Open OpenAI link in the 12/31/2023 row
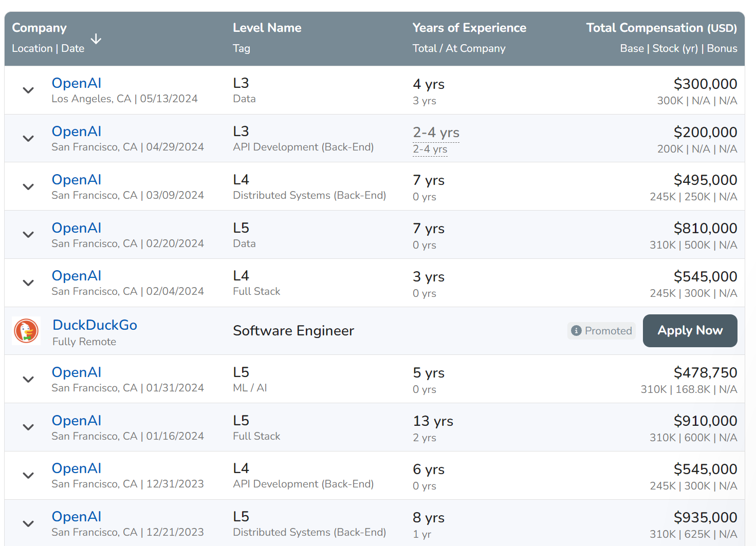Image resolution: width=756 pixels, height=546 pixels. pyautogui.click(x=77, y=468)
